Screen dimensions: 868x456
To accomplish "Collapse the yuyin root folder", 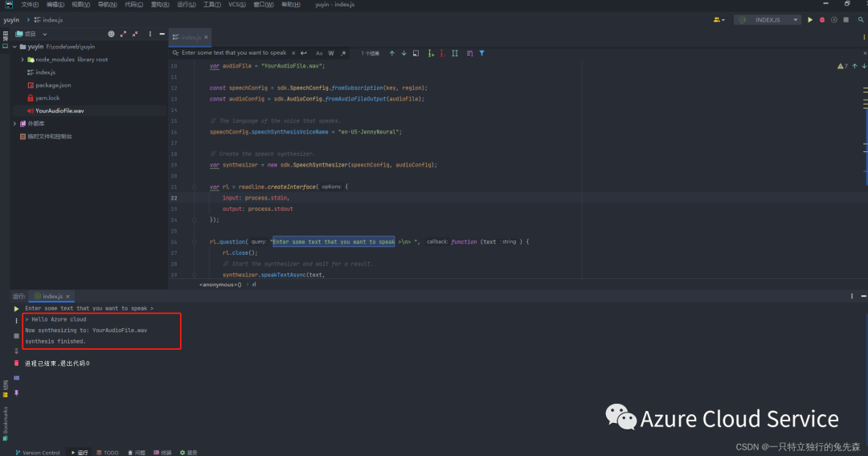I will 15,47.
